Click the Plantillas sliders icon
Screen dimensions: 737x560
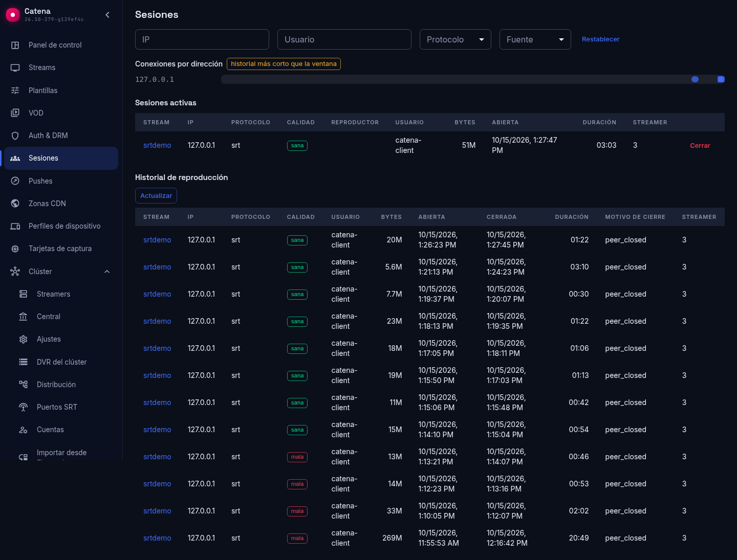[15, 91]
